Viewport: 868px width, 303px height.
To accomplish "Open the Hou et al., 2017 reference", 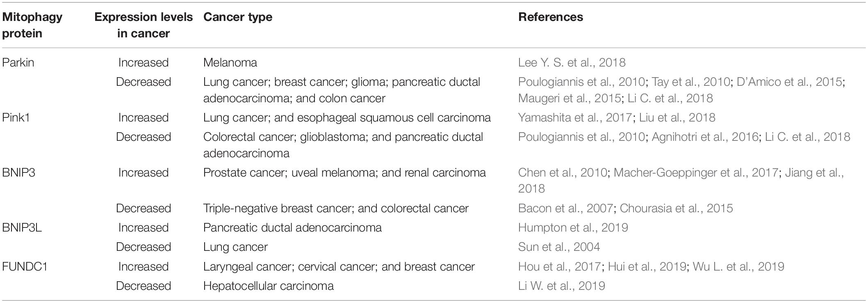I will 559,266.
